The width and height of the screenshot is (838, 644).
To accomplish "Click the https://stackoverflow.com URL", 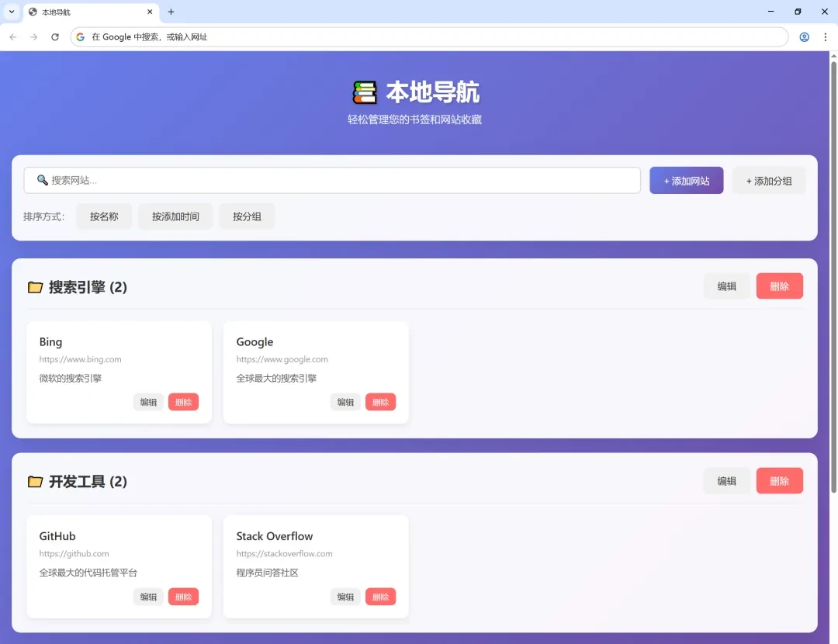I will click(x=284, y=554).
